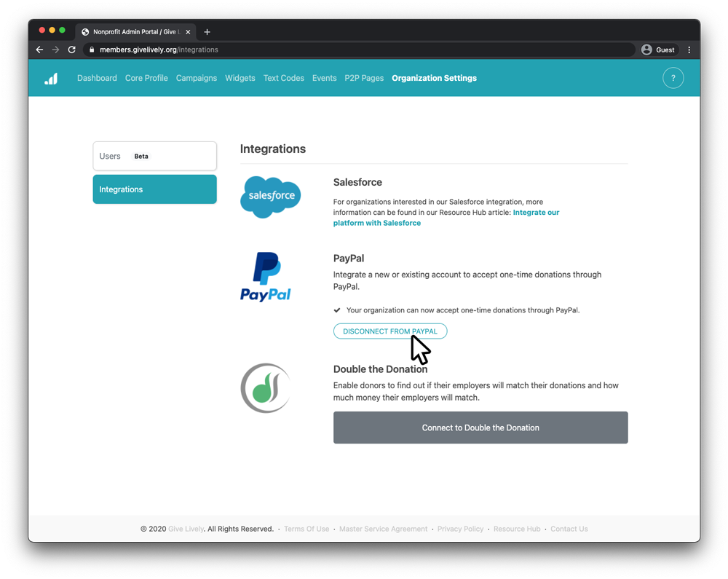Select the Integrations sidebar item
728x579 pixels.
pos(154,189)
